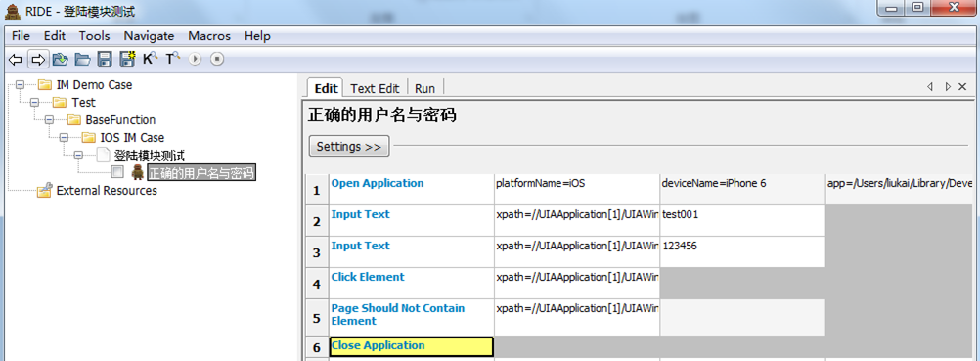Click the Open Test Suite toolbar icon

pyautogui.click(x=60, y=60)
